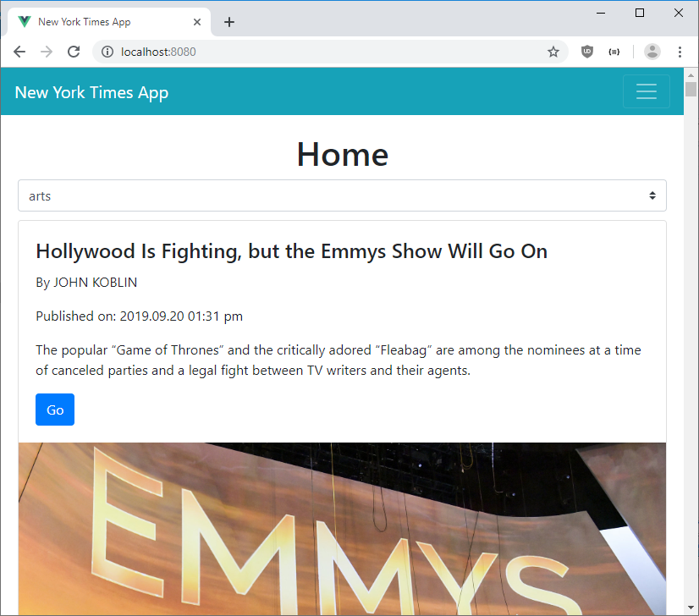The width and height of the screenshot is (699, 616).
Task: Click the forward navigation arrow
Action: [x=47, y=52]
